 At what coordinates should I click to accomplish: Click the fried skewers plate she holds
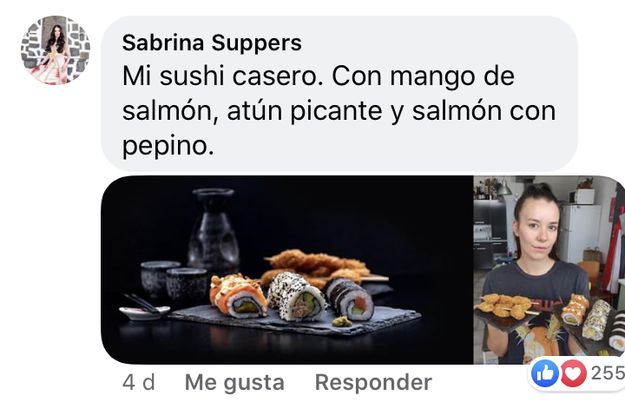503,308
